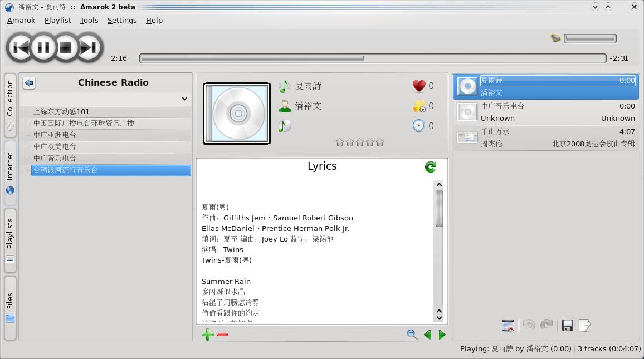Adjust the volume slider
The width and height of the screenshot is (644, 359).
point(590,38)
